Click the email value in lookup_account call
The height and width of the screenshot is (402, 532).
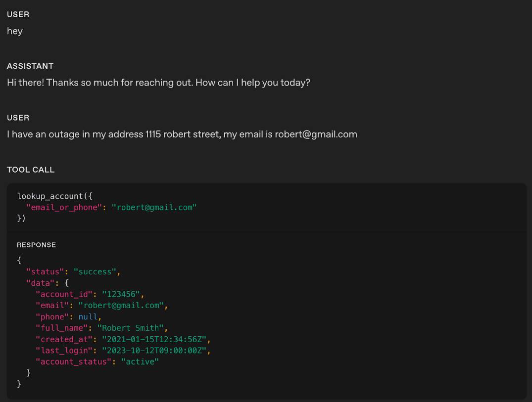tap(154, 207)
